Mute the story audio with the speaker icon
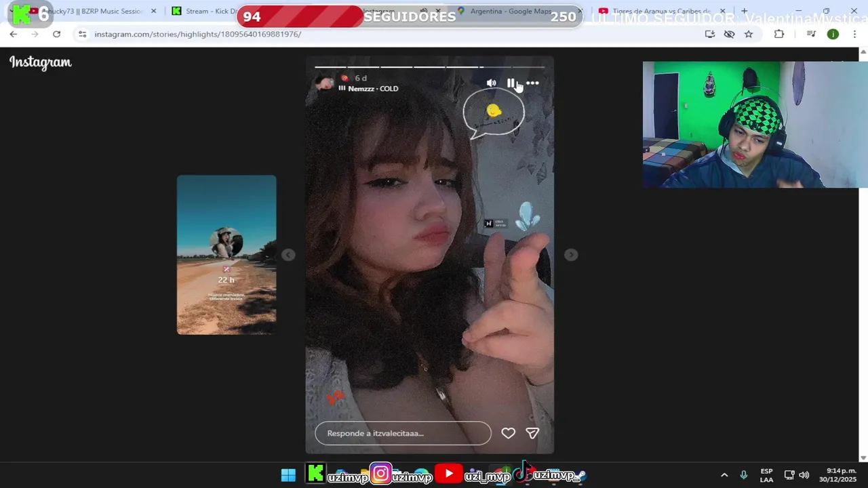 point(491,83)
